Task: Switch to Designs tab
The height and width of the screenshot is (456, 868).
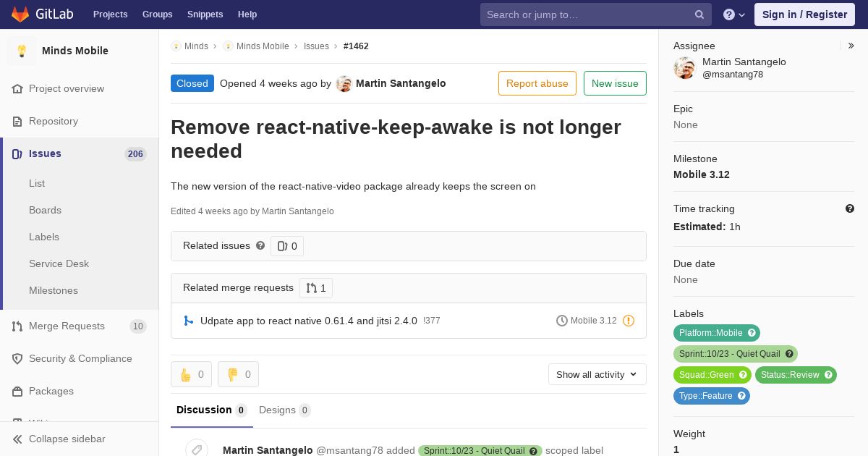Action: point(285,410)
